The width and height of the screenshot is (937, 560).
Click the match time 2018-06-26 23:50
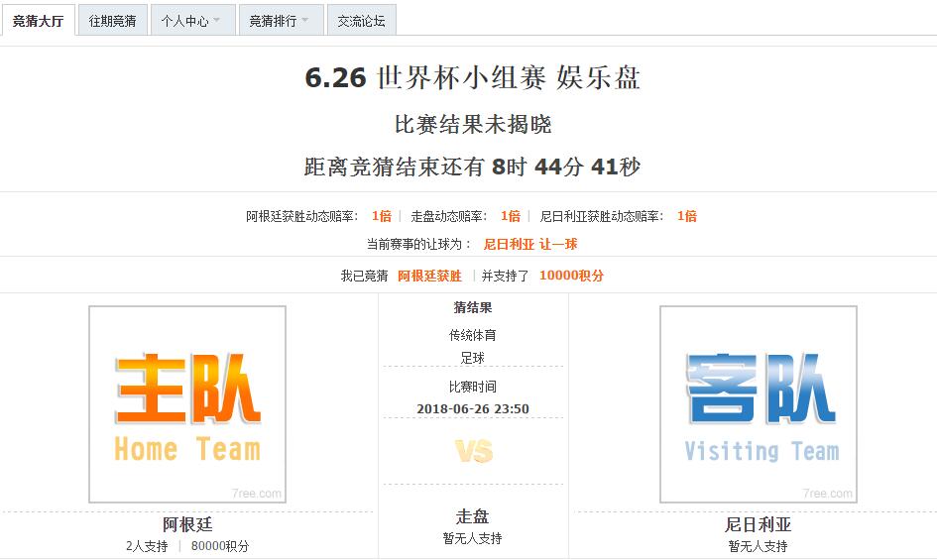473,408
